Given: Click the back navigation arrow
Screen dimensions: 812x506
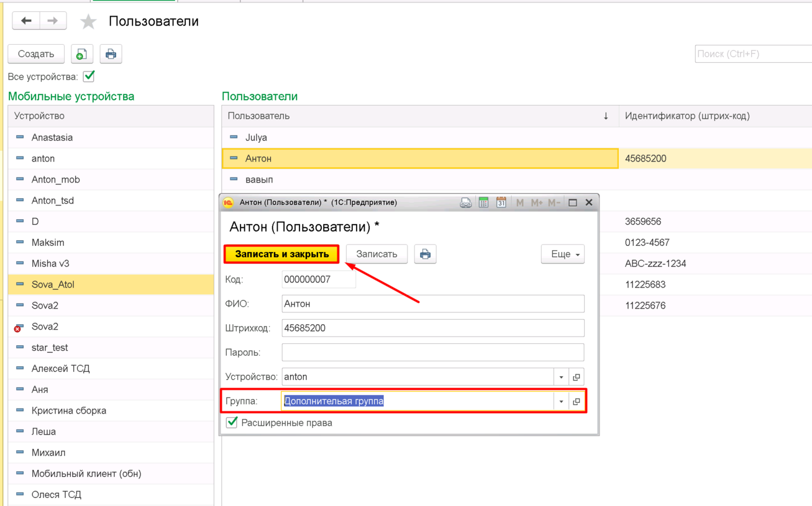Looking at the screenshot, I should tap(26, 21).
